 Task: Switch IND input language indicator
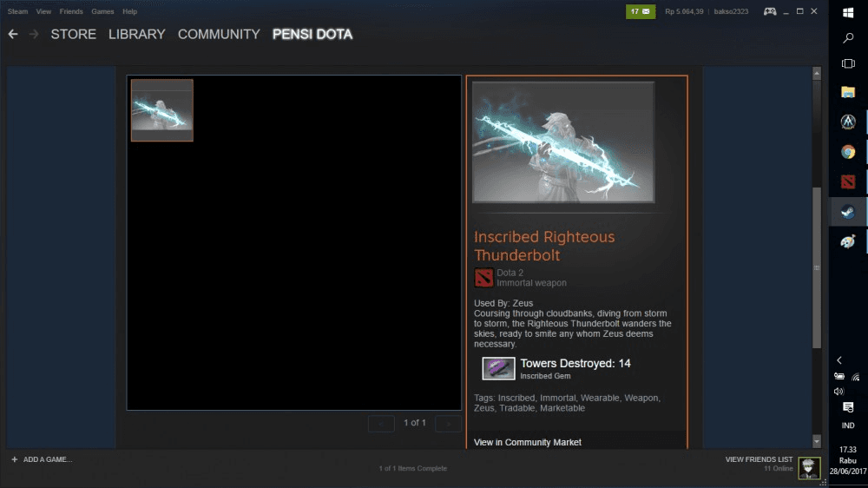(847, 425)
